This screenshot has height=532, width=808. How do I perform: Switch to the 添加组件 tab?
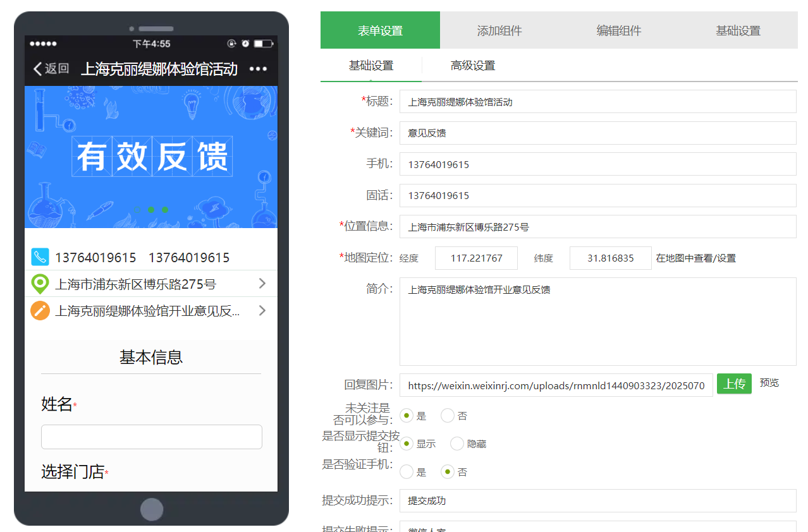pyautogui.click(x=499, y=30)
